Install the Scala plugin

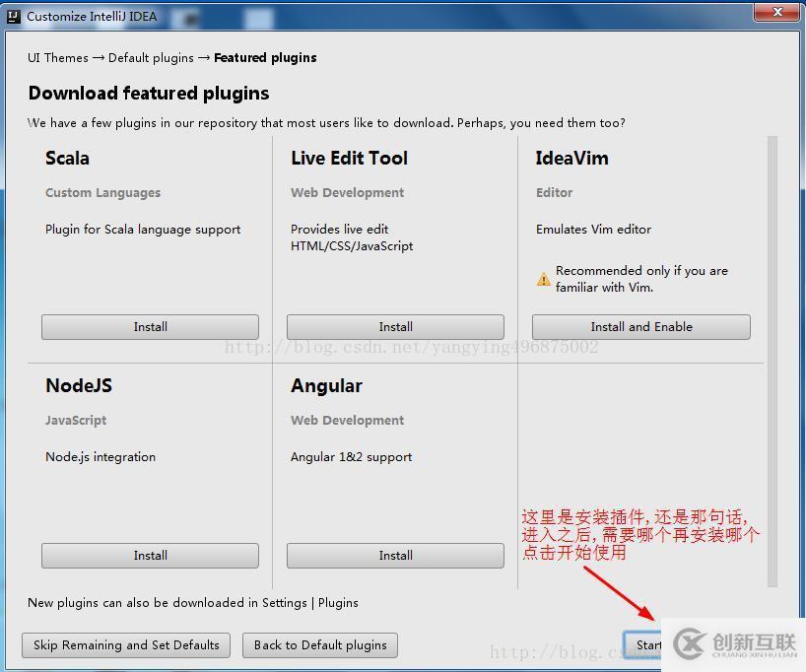[x=150, y=327]
